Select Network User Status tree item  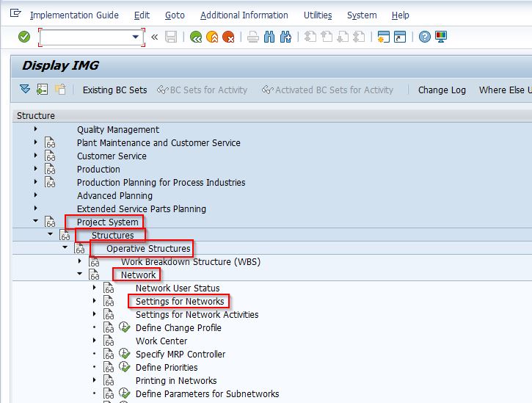[x=178, y=288]
